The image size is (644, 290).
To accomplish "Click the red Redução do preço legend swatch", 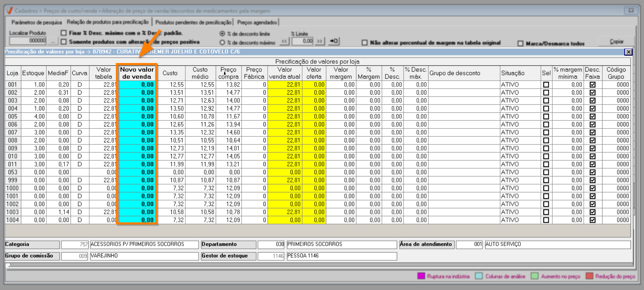I will (589, 276).
